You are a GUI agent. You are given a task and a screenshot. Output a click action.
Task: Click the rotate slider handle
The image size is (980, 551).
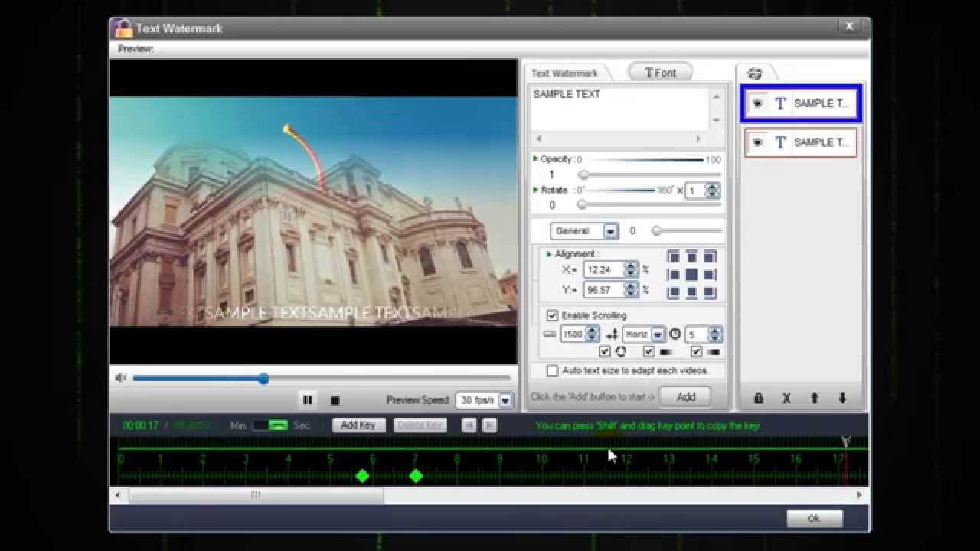pos(581,204)
